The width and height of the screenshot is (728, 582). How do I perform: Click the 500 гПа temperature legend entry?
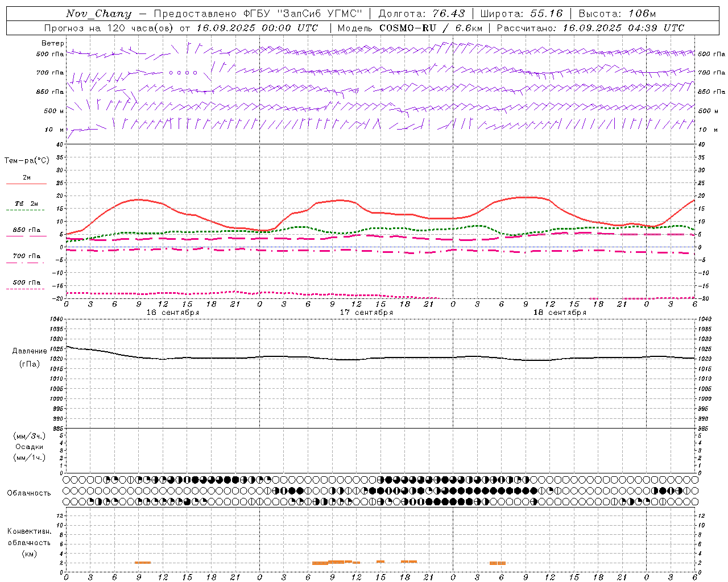coord(27,282)
